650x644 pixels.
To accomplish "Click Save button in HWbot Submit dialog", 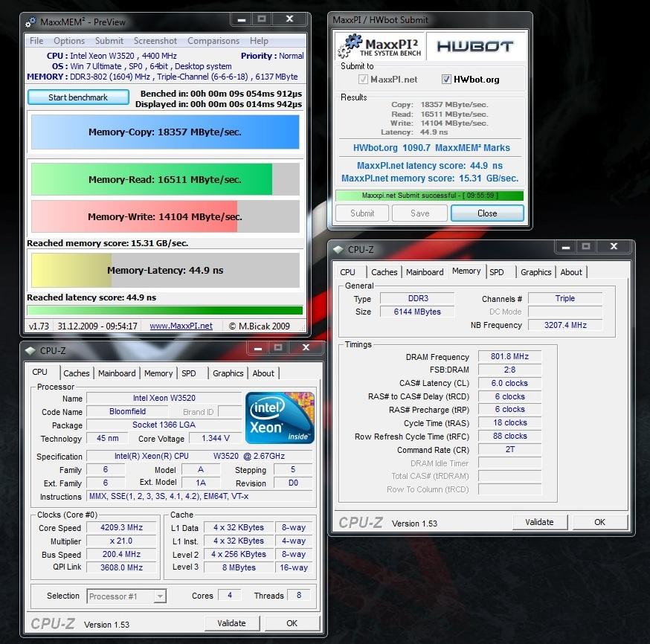I will [x=420, y=213].
